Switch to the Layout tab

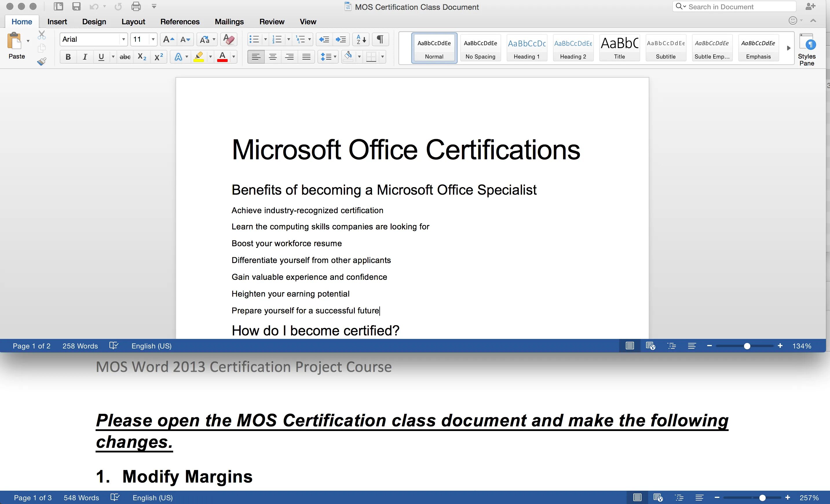133,21
